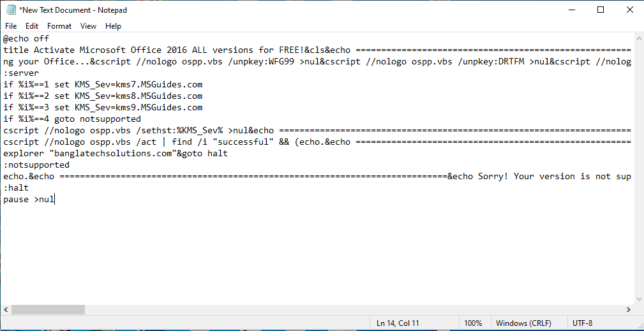Minimize the Notepad window
644x331 pixels.
[x=571, y=10]
